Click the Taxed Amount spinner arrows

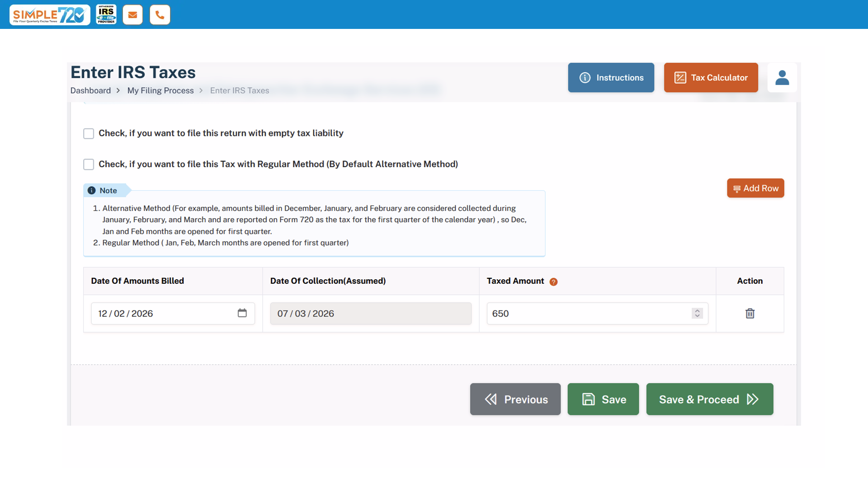click(x=697, y=313)
